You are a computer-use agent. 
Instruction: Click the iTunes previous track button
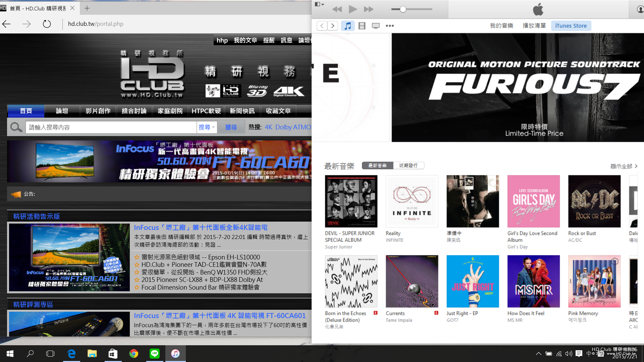pos(337,9)
